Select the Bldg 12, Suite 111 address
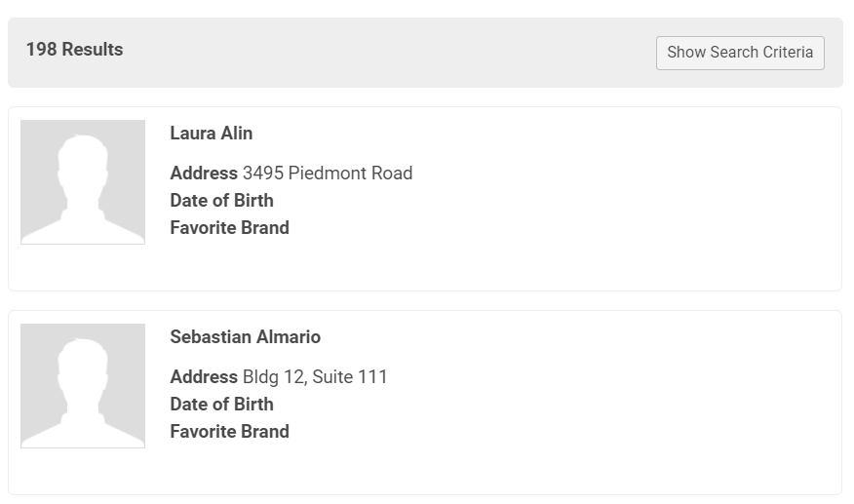This screenshot has width=854, height=504. 315,377
